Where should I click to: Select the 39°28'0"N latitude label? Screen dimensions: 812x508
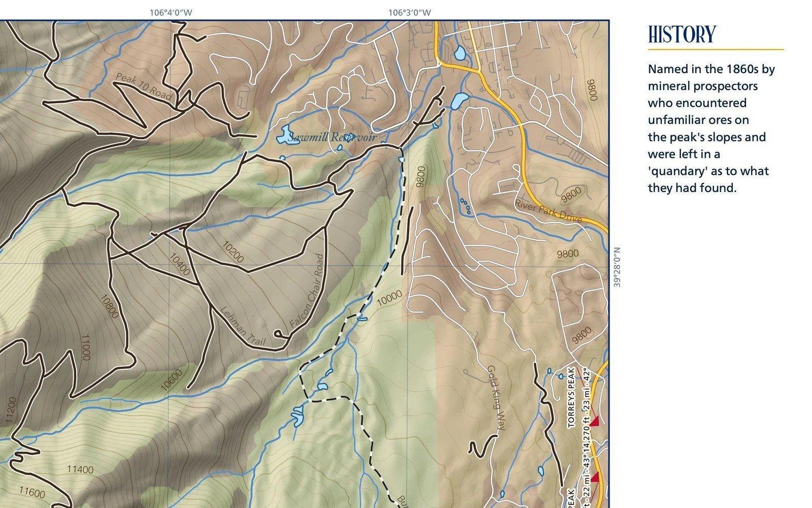[617, 267]
